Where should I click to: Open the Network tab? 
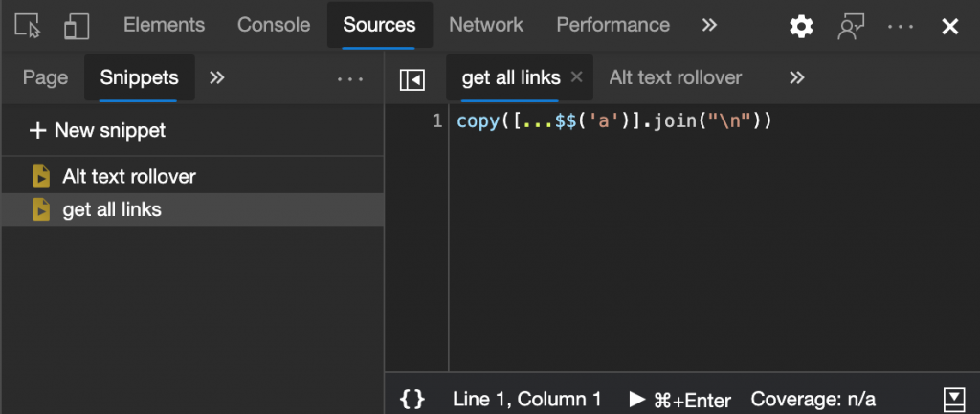pyautogui.click(x=486, y=25)
